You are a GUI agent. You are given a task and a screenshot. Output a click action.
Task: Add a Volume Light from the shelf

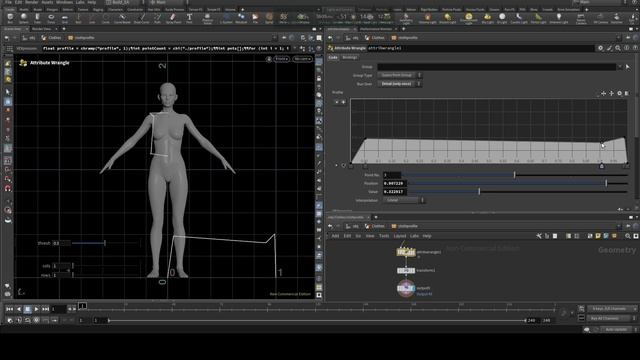click(427, 18)
